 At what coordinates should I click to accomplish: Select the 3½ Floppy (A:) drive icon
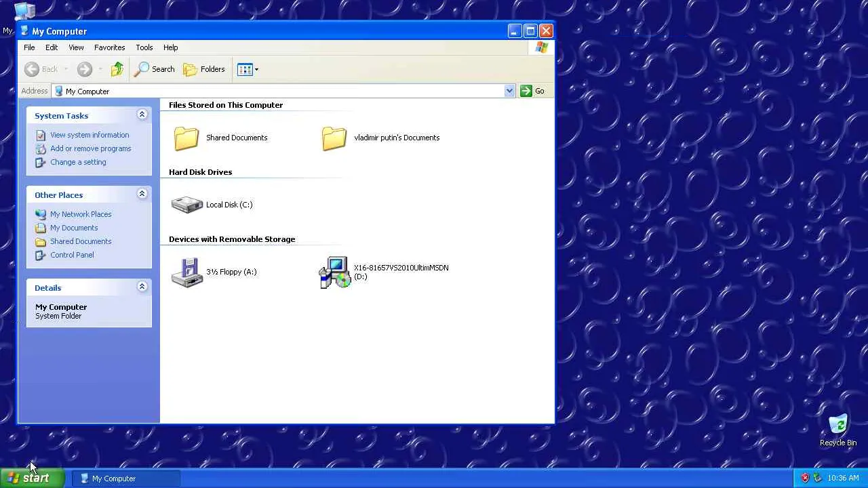[187, 272]
